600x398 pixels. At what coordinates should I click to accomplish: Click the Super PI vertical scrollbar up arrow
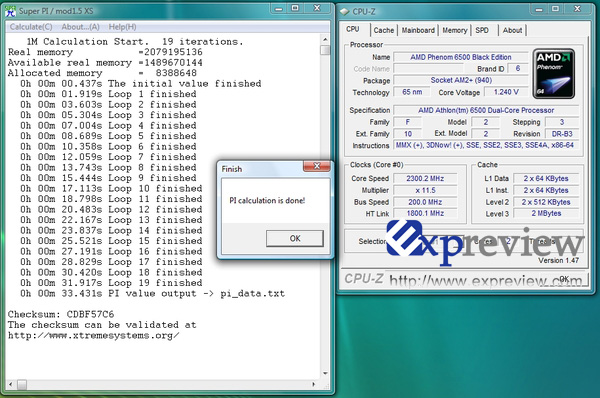tap(325, 39)
